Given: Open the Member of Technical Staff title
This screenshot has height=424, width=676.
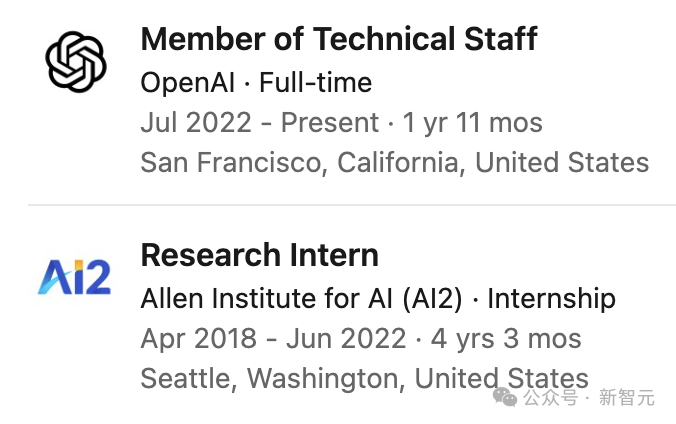Looking at the screenshot, I should click(x=339, y=39).
